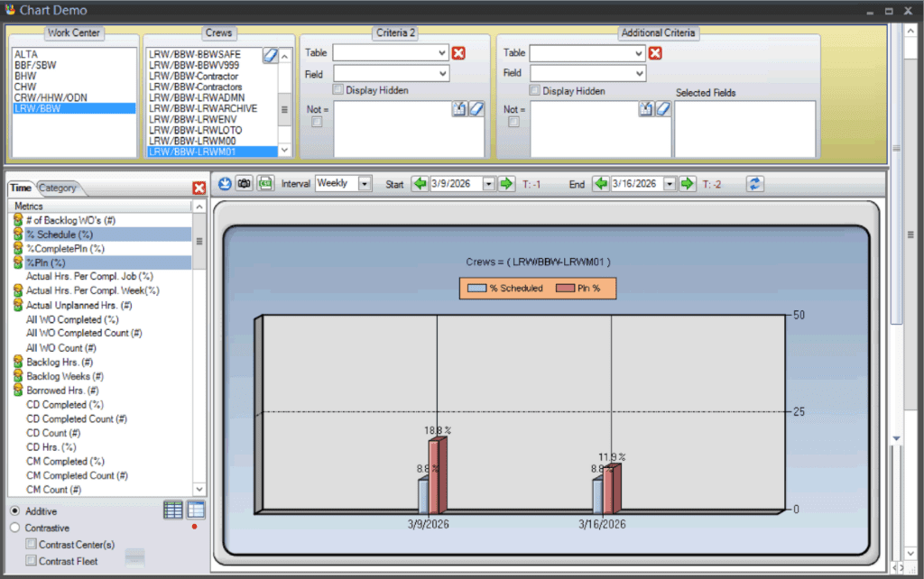The width and height of the screenshot is (924, 579).
Task: Select the Contrastive radio button
Action: pyautogui.click(x=15, y=528)
